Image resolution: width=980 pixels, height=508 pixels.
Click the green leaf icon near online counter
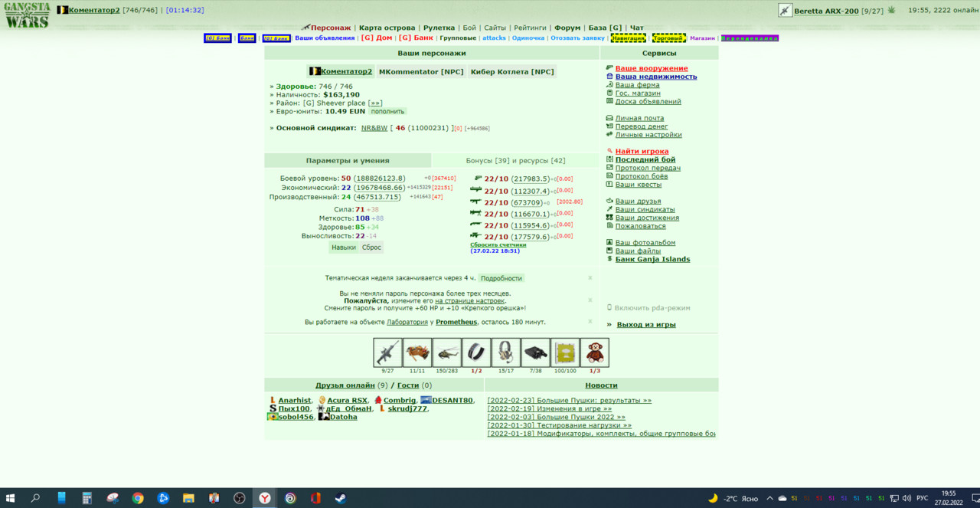[x=891, y=11]
